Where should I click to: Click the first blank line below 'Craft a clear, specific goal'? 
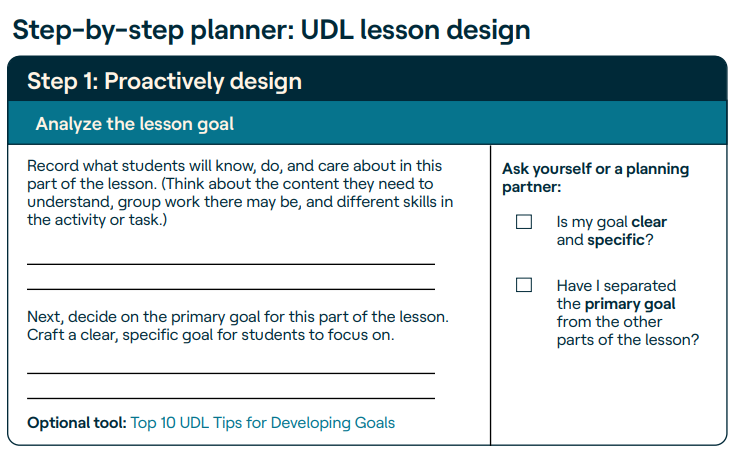pyautogui.click(x=231, y=373)
